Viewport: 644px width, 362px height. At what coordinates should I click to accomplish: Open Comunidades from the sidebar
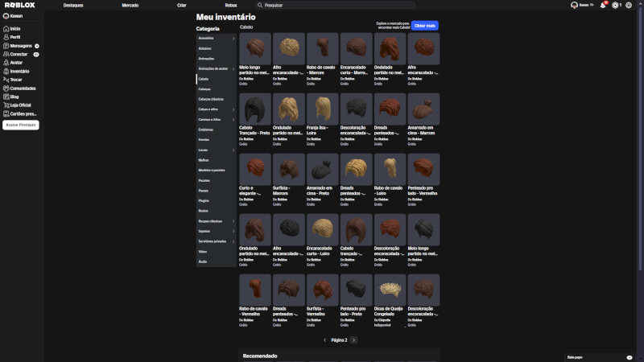pyautogui.click(x=23, y=88)
